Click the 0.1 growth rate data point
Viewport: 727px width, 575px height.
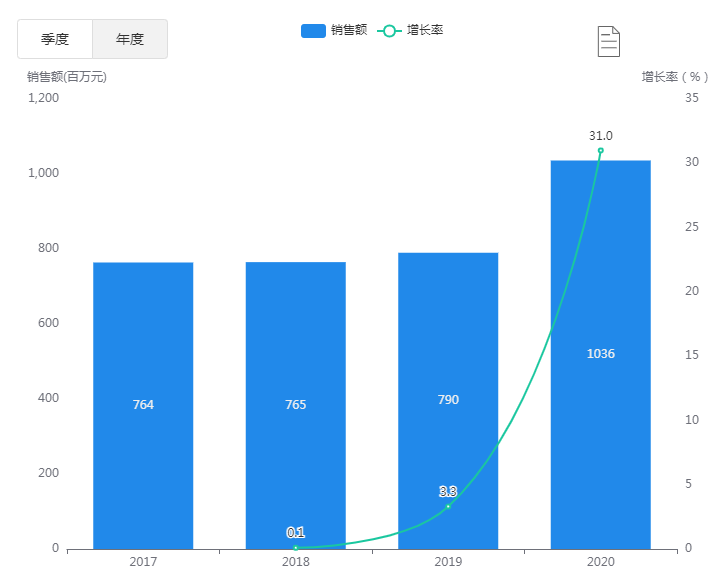(296, 548)
